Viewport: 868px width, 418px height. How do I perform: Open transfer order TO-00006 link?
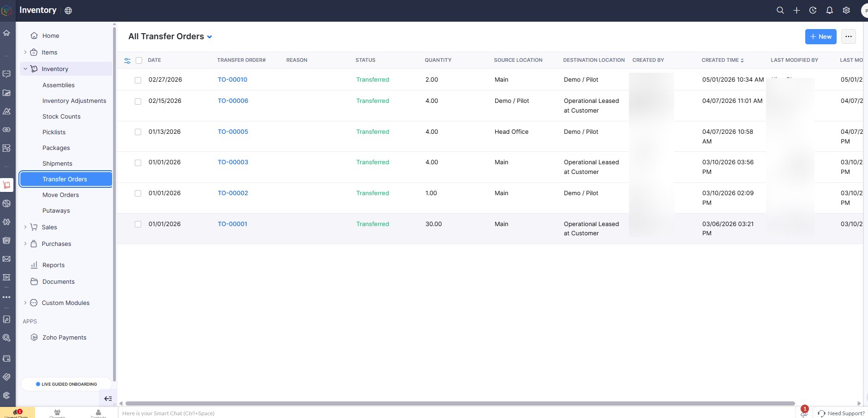(x=233, y=101)
